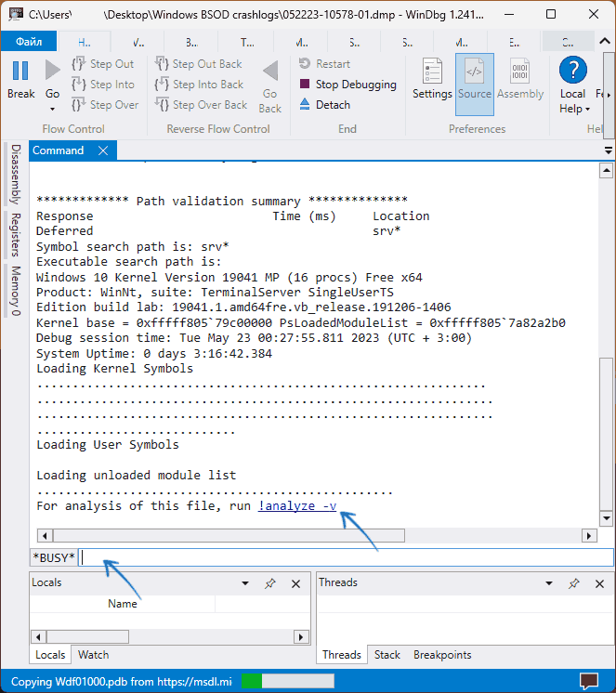Detach the debugger
616x693 pixels.
325,105
